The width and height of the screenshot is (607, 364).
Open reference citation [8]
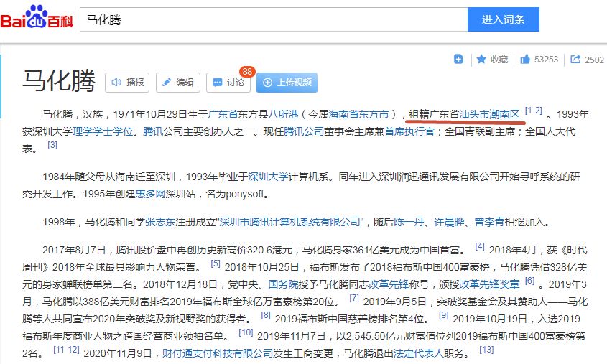tap(266, 315)
